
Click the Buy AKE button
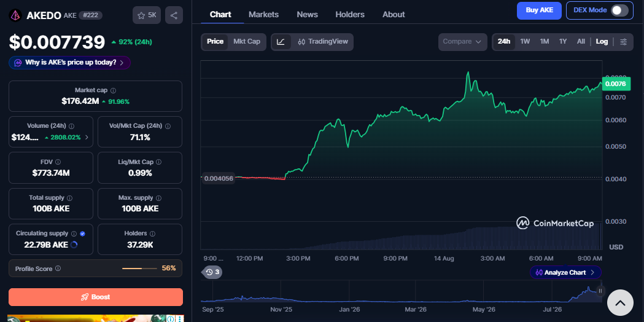point(539,10)
